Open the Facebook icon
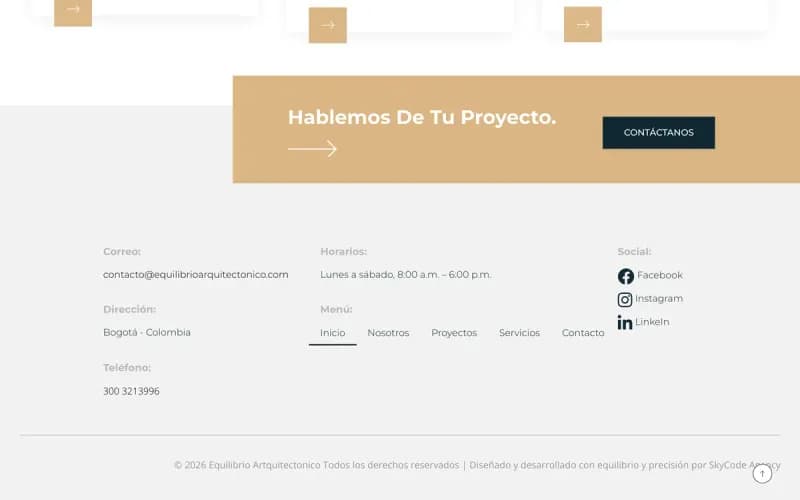800x500 pixels. 626,276
